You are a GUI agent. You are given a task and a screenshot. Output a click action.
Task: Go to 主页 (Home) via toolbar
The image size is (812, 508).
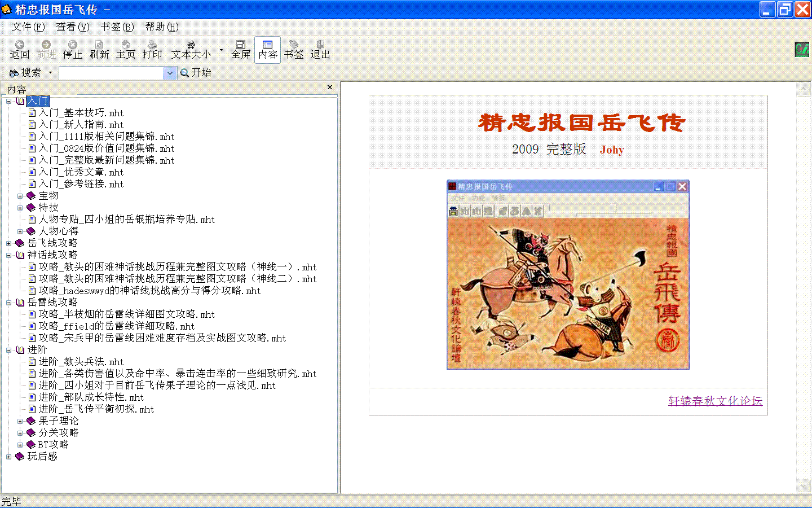point(126,50)
